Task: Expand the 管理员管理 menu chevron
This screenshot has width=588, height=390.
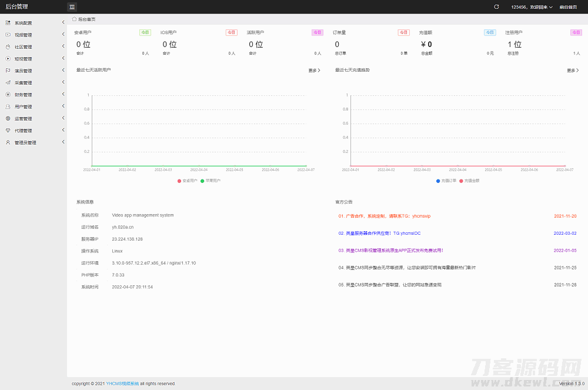Action: (x=63, y=142)
